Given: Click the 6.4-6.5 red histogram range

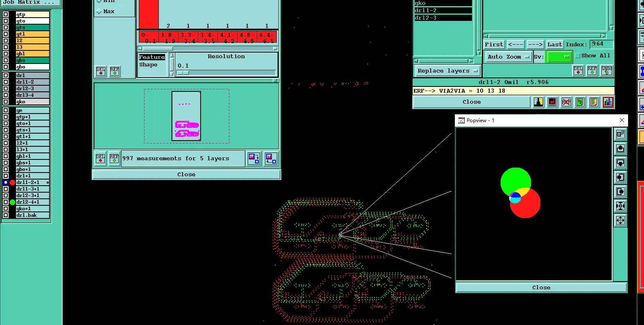Looking at the screenshot, I should tap(267, 37).
